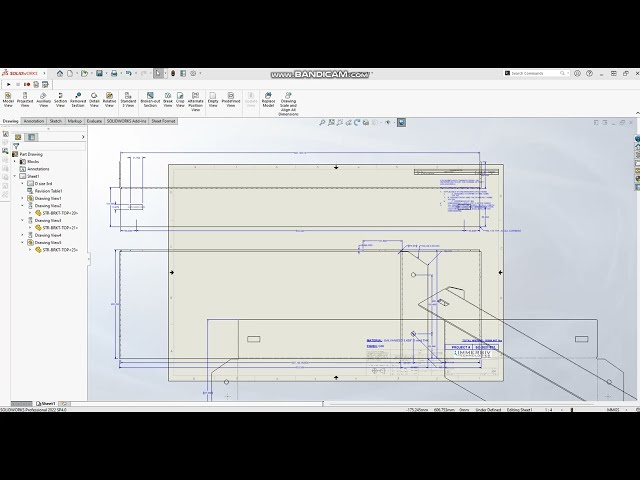This screenshot has width=640, height=480.
Task: Run the macro with the play button
Action: (x=9, y=84)
